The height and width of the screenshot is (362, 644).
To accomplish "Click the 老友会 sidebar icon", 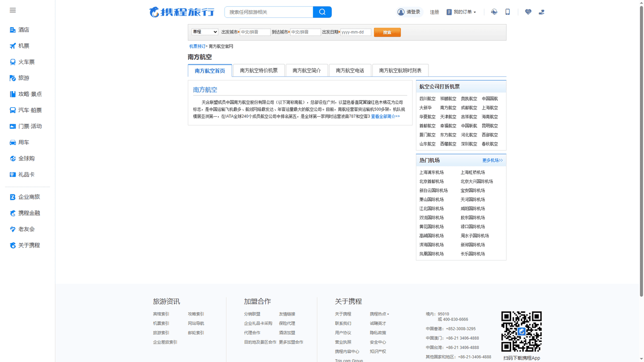I will (x=13, y=229).
